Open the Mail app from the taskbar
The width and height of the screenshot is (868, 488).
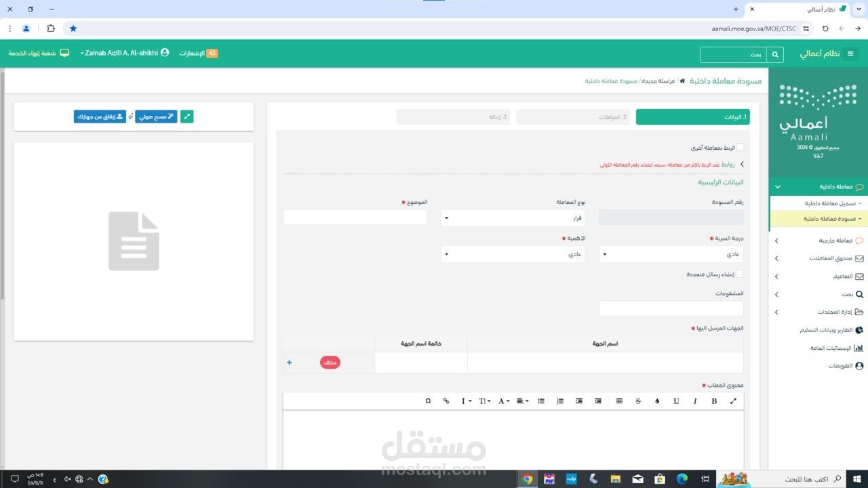pyautogui.click(x=637, y=479)
